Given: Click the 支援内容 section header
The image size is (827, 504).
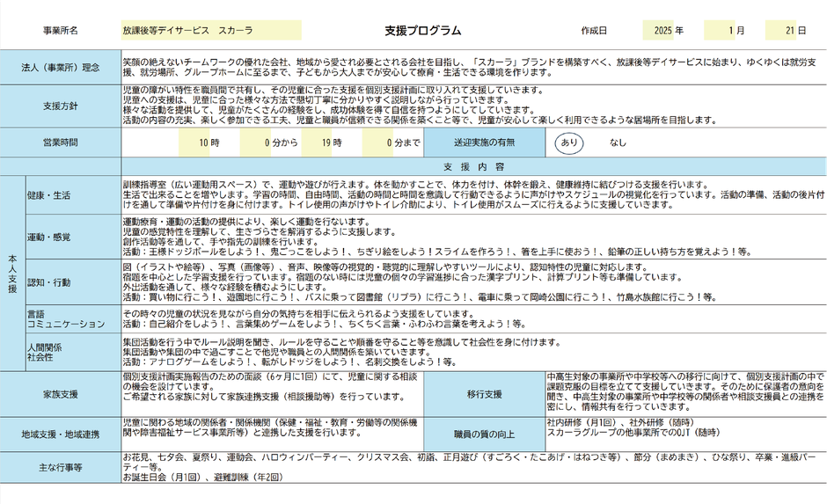Looking at the screenshot, I should point(473,166).
